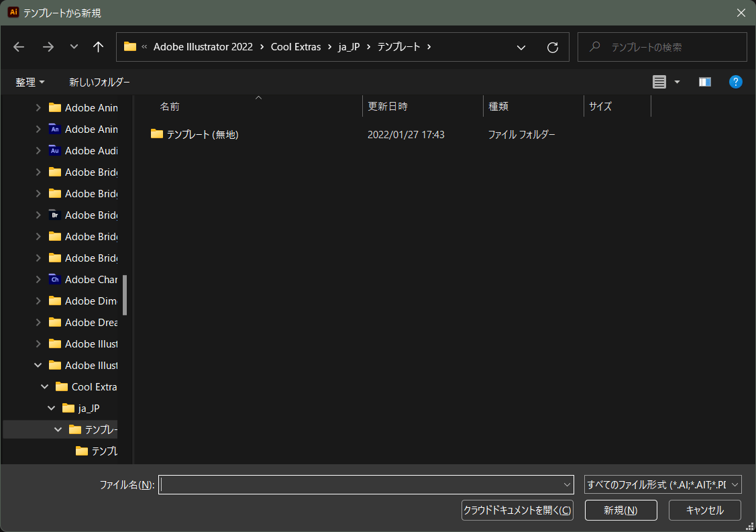Open the 整理 menu
Screen dimensions: 756x532
pos(30,83)
